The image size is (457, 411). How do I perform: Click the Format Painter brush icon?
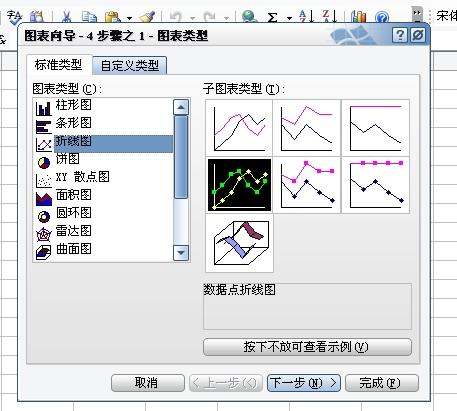click(147, 17)
